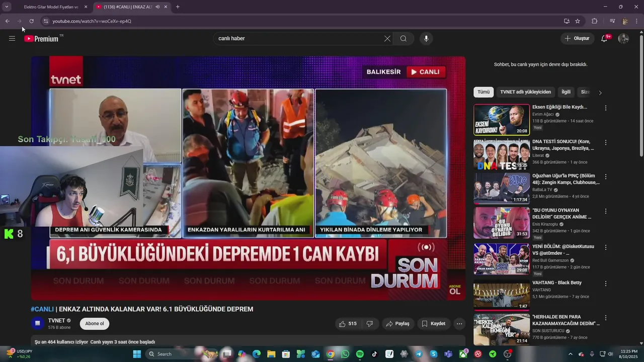Open the YouTube hamburger guide menu
The image size is (644, 362).
click(x=12, y=38)
